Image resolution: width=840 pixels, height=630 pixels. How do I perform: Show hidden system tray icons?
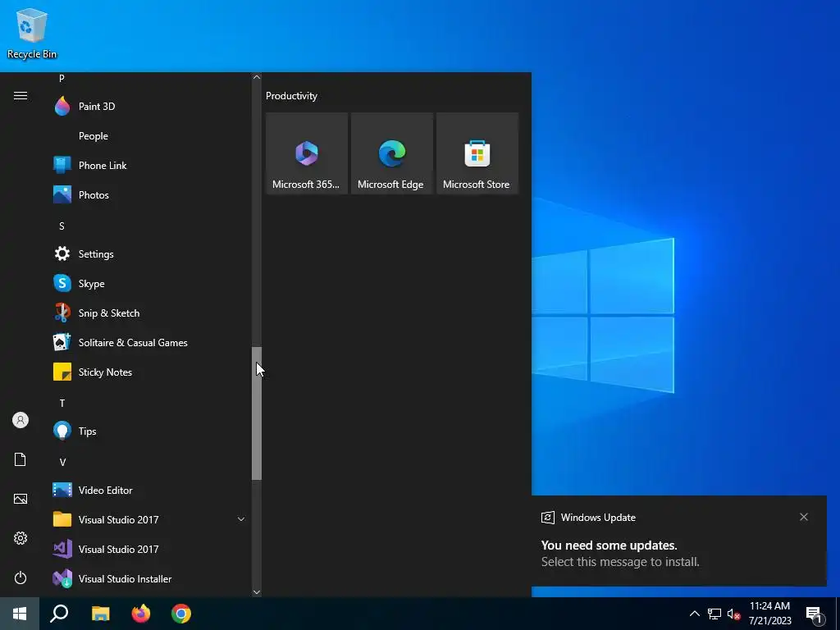(x=694, y=614)
